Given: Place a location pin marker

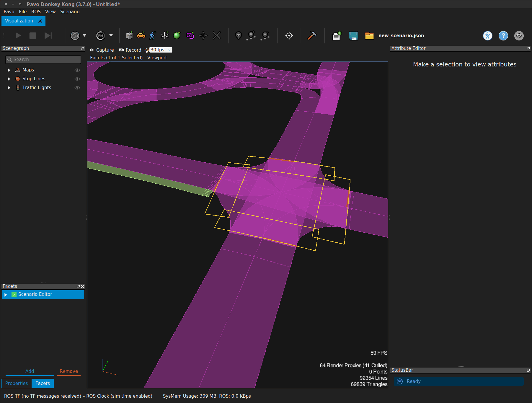Looking at the screenshot, I should [238, 35].
